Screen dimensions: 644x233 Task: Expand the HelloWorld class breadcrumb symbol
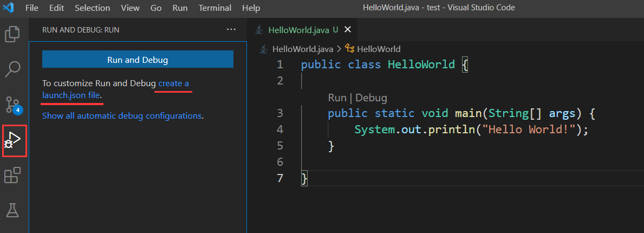pos(378,49)
